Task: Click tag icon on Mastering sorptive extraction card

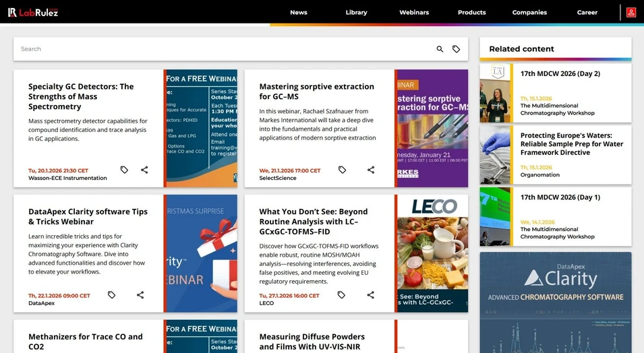Action: point(342,170)
